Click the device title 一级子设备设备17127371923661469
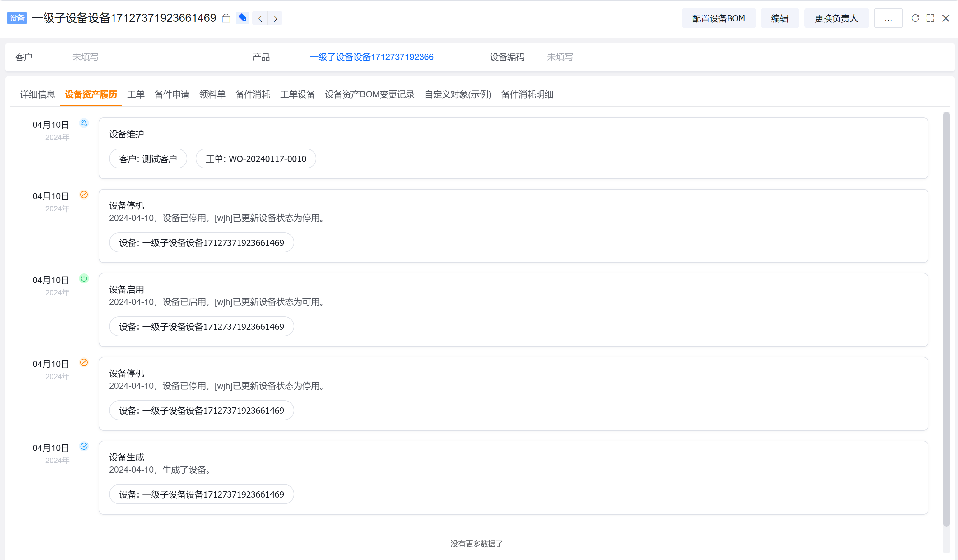This screenshot has width=958, height=560. pyautogui.click(x=124, y=18)
